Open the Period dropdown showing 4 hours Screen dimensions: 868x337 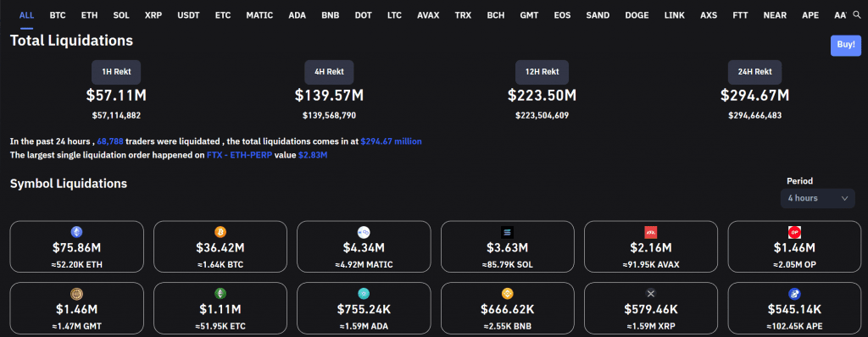[x=818, y=198]
